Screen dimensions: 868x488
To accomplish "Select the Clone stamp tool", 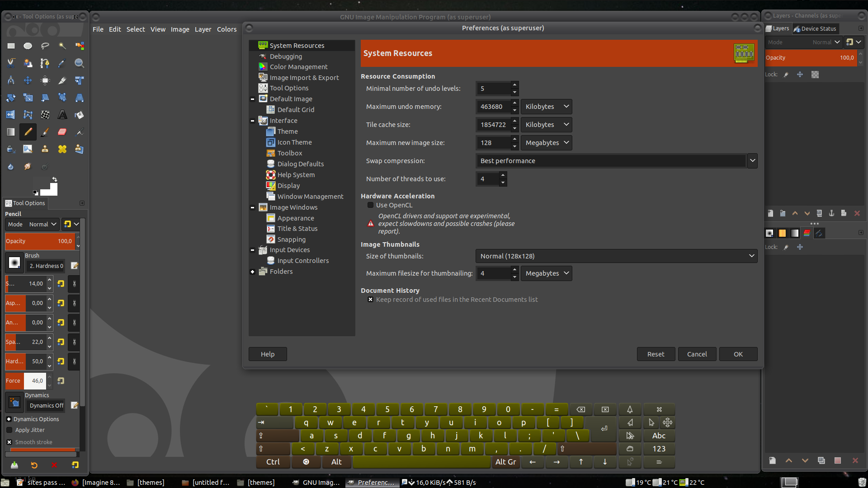I will point(45,149).
